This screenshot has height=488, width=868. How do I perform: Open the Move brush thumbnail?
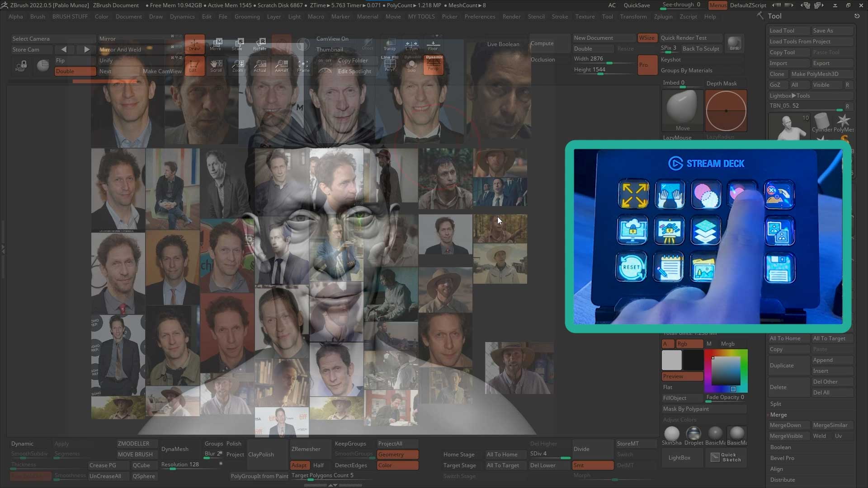point(682,111)
